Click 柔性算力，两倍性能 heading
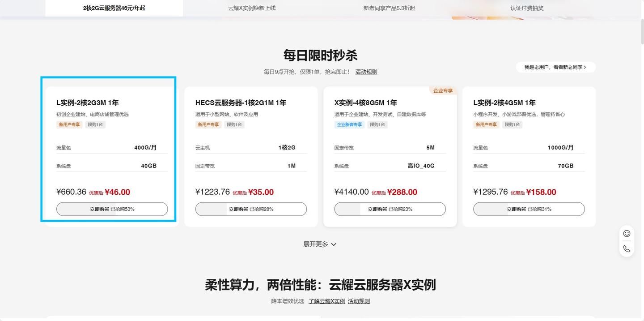Viewport: 644px width, 321px height. coord(320,285)
